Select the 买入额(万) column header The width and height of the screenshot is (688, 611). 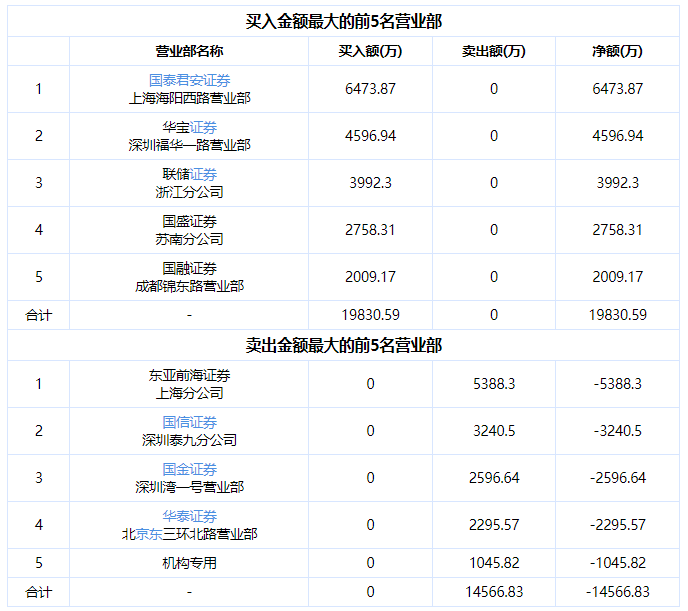[x=370, y=51]
